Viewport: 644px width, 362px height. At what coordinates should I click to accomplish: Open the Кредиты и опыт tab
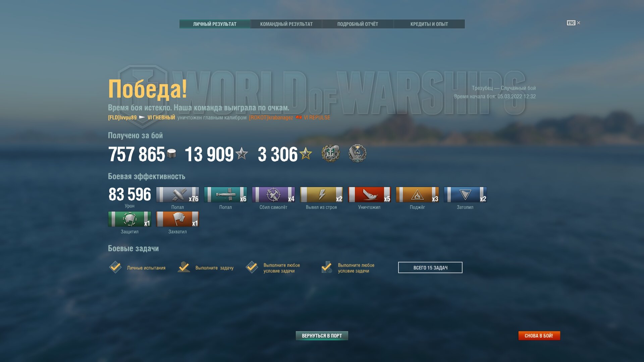[x=429, y=24]
